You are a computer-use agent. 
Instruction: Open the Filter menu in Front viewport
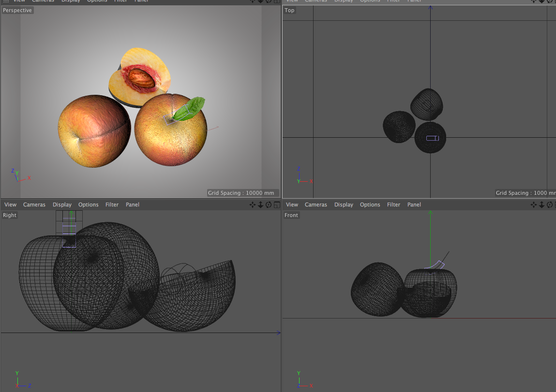pyautogui.click(x=394, y=205)
